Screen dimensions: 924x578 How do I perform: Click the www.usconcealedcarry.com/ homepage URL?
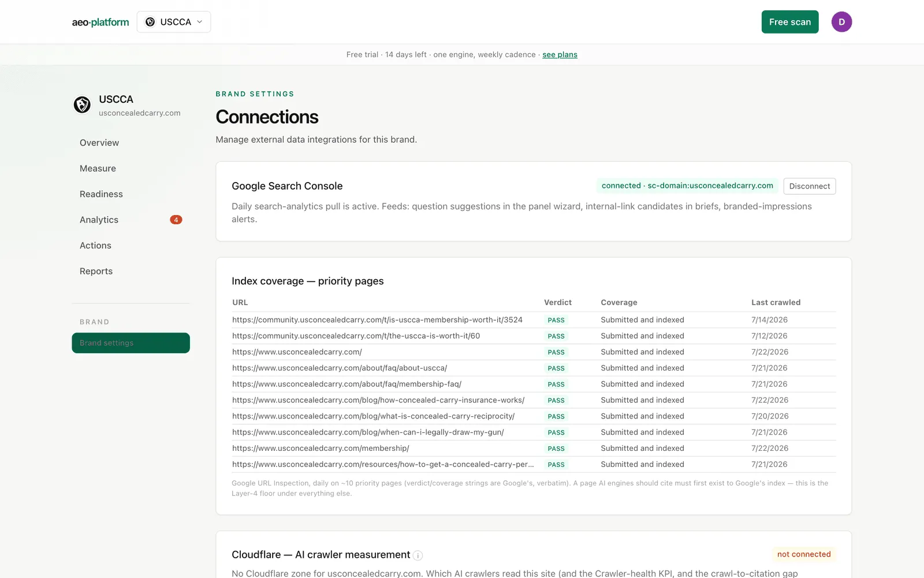click(x=297, y=352)
